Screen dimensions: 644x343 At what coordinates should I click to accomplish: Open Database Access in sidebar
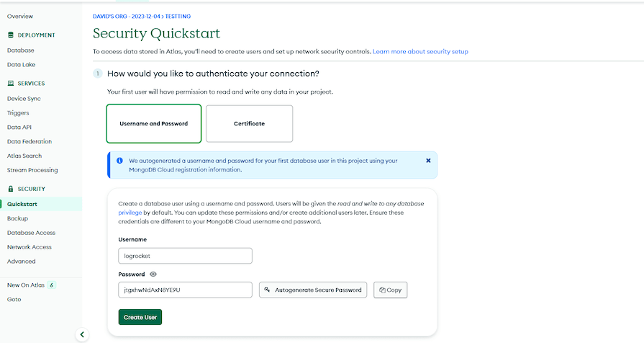pyautogui.click(x=31, y=233)
